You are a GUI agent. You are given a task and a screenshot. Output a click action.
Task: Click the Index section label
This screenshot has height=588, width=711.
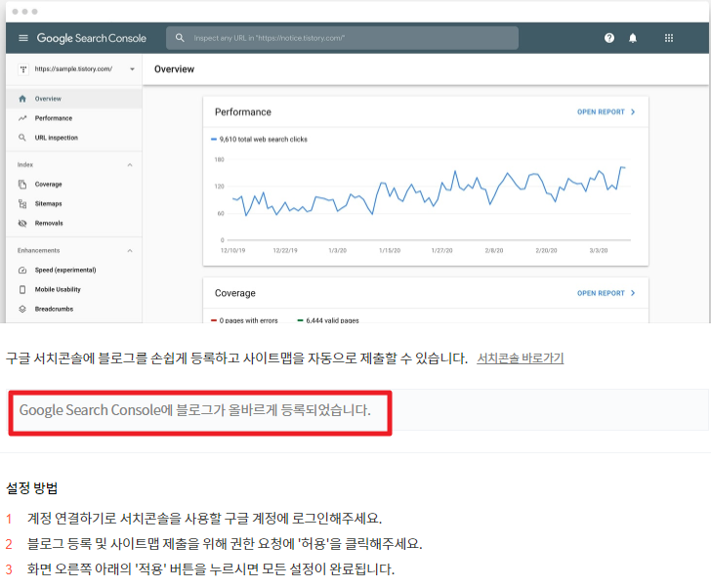coord(25,165)
